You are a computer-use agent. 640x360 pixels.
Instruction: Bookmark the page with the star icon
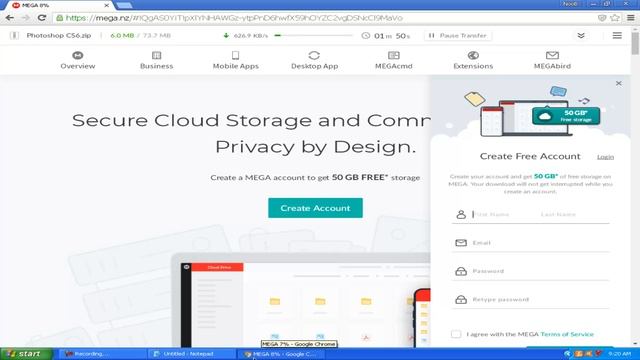615,18
